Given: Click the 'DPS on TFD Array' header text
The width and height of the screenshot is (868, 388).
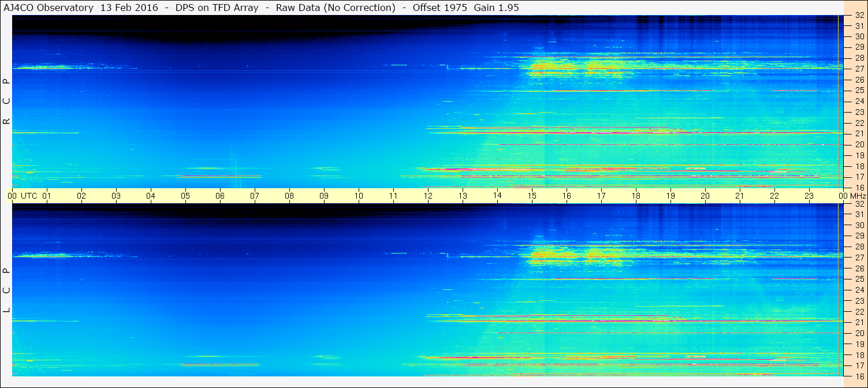Looking at the screenshot, I should tap(217, 8).
